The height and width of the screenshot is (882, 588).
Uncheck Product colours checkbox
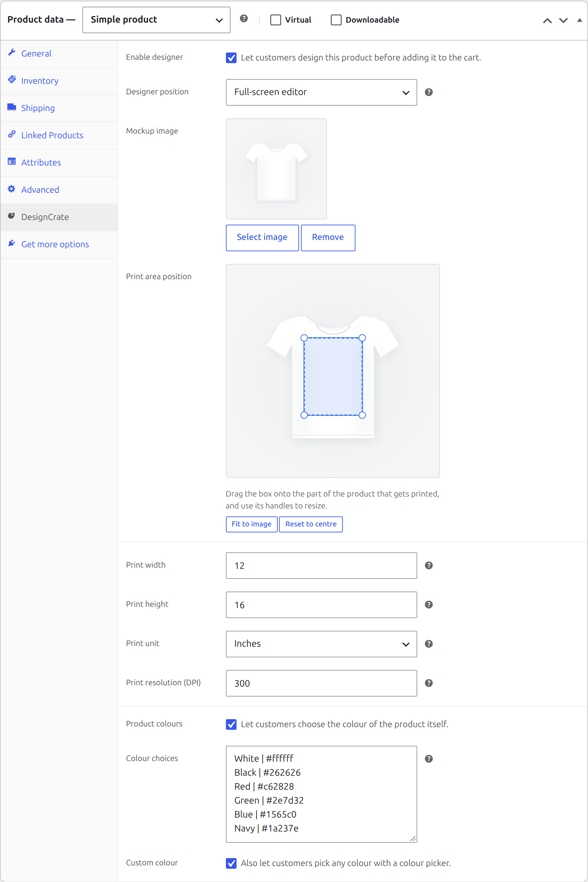point(231,724)
